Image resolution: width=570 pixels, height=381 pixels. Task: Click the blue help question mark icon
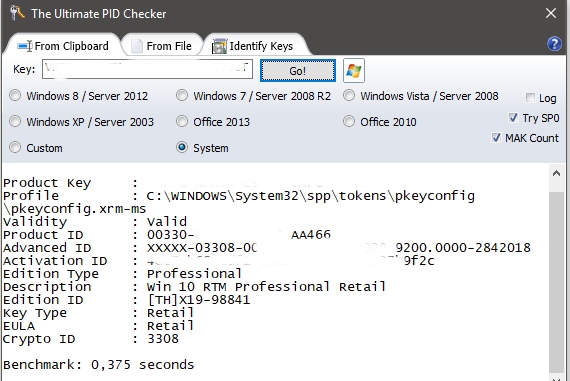pyautogui.click(x=554, y=44)
